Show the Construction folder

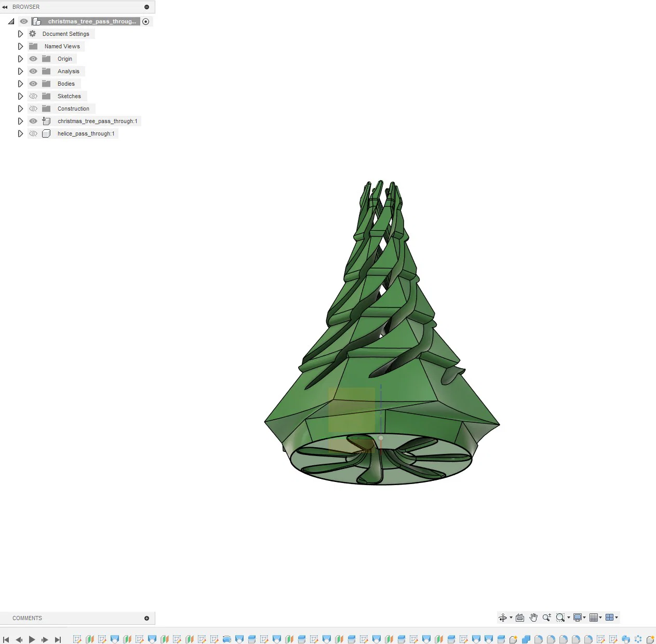click(33, 109)
